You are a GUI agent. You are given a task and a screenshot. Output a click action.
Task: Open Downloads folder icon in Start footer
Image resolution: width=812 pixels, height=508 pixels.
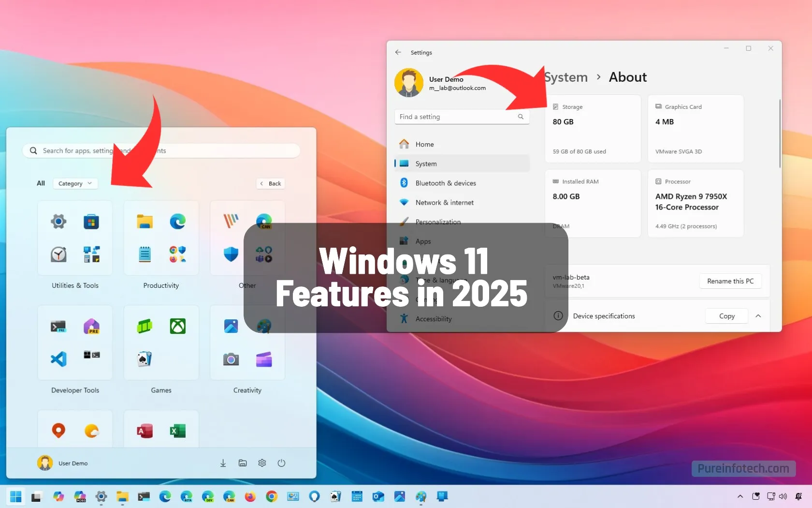[223, 463]
